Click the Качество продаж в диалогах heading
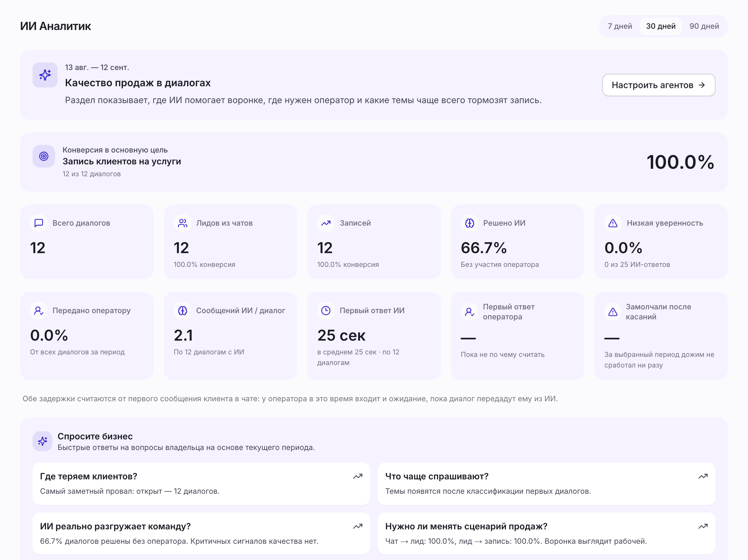Viewport: 748px width, 560px height. [x=138, y=83]
